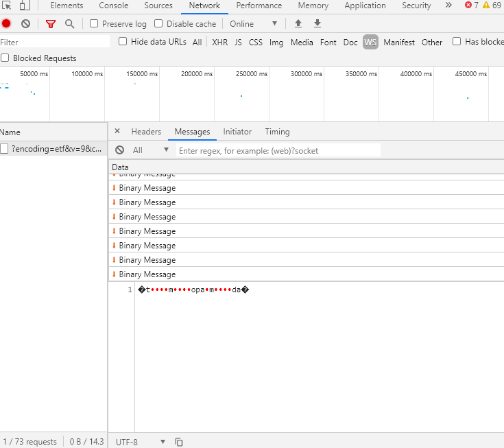504x448 pixels.
Task: Check Blocked Requests checkbox
Action: point(5,58)
